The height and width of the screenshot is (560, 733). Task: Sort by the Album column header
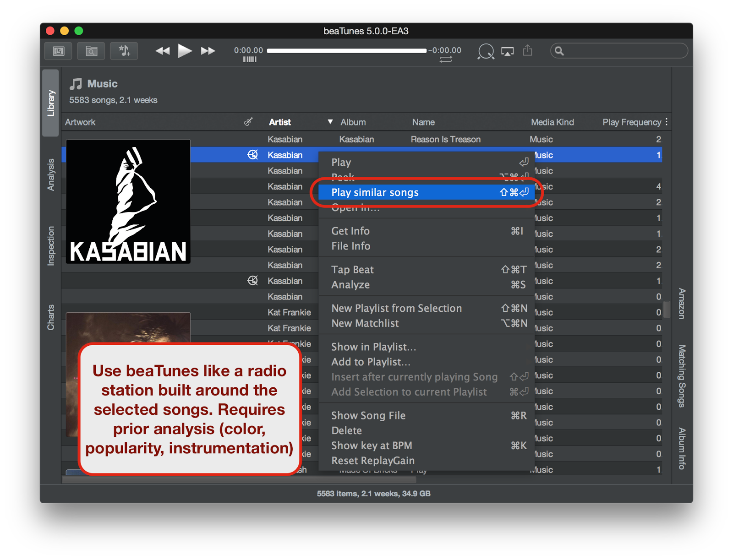[x=353, y=122]
